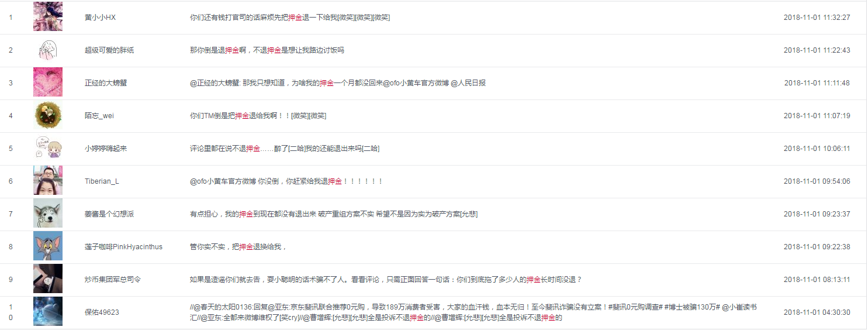Click the @小崔读书汇 mention in the last comment
The height and width of the screenshot is (330, 868).
[x=739, y=307]
